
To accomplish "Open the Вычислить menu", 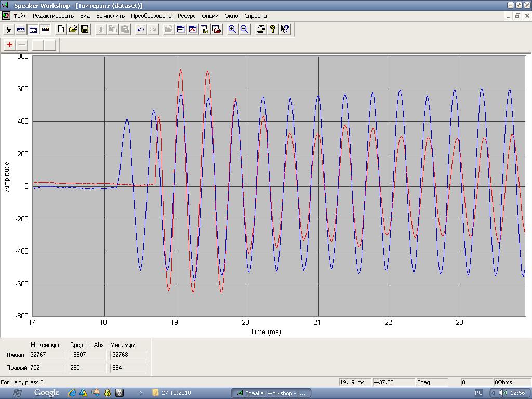I will 110,16.
